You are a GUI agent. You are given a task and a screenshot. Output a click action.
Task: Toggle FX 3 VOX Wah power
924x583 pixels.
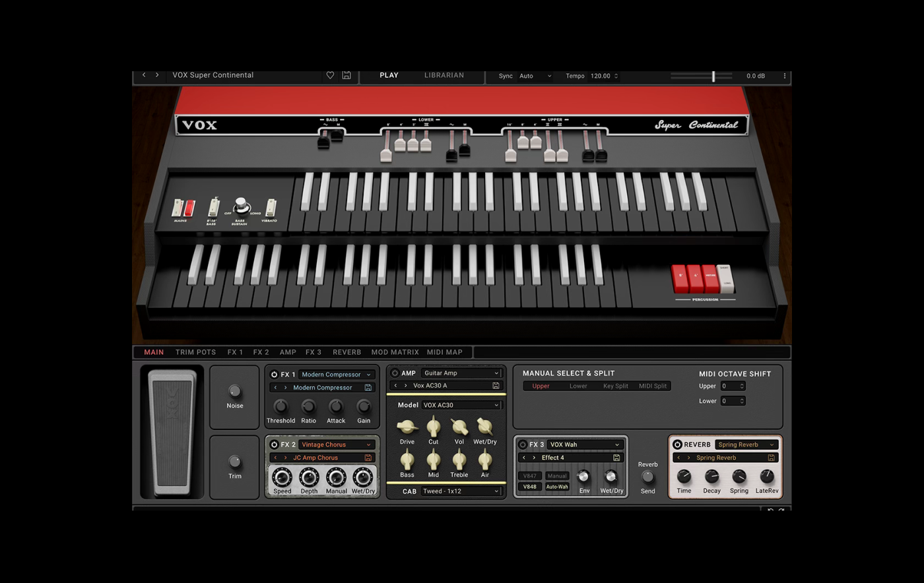[523, 445]
